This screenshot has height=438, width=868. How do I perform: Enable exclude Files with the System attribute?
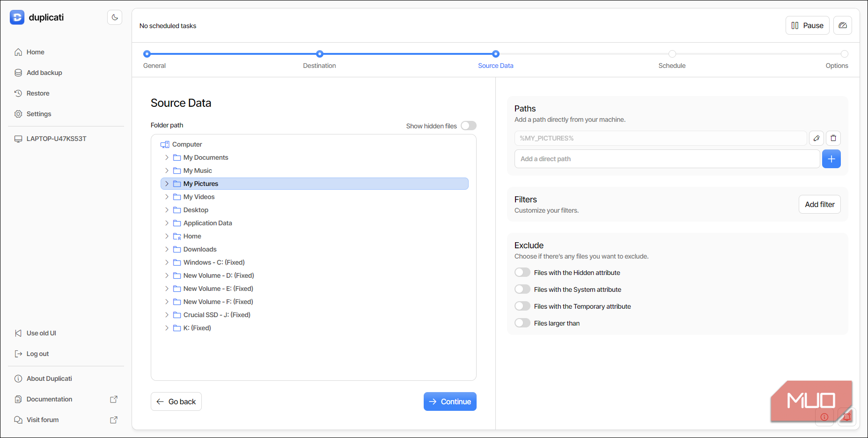pyautogui.click(x=522, y=289)
